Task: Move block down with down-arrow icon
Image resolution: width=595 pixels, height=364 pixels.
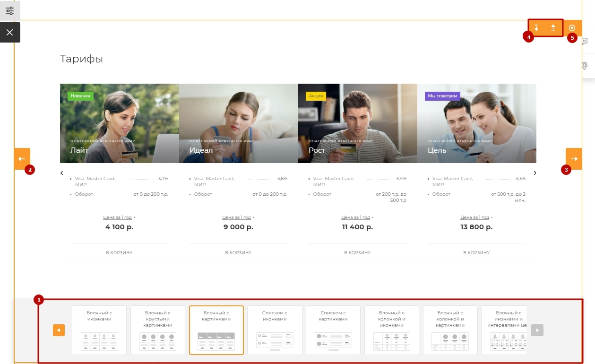Action: [536, 28]
